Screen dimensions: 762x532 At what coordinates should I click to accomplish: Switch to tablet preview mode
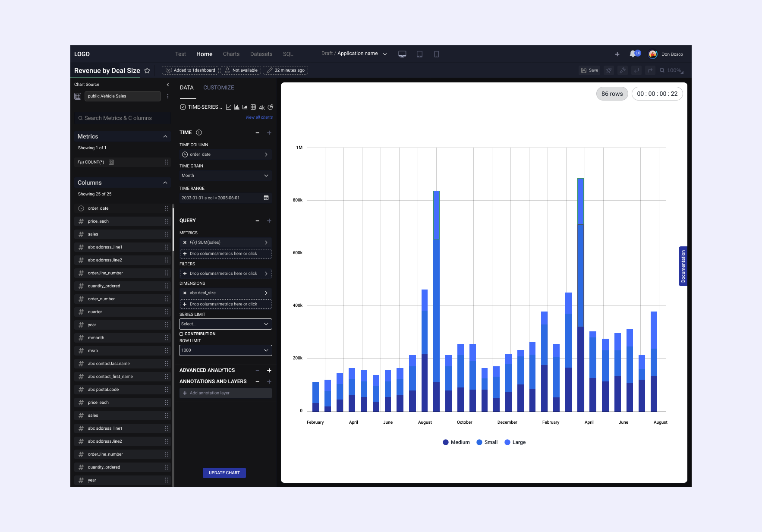[x=419, y=54]
